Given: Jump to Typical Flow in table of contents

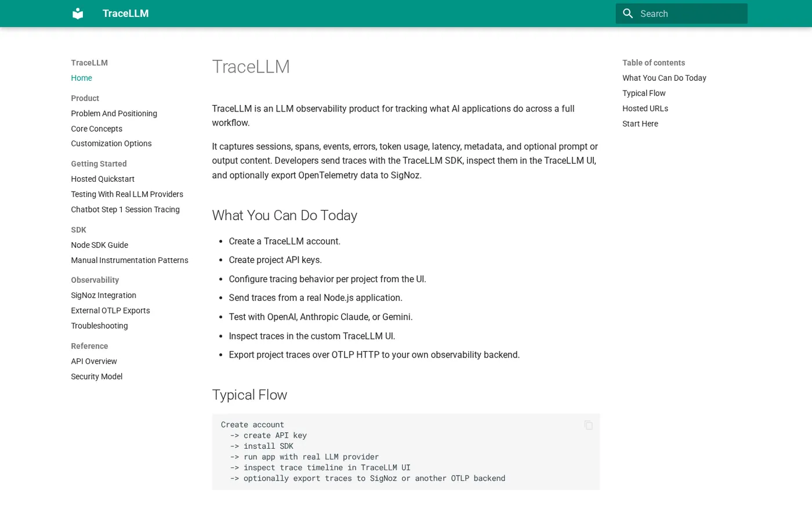Looking at the screenshot, I should 644,93.
